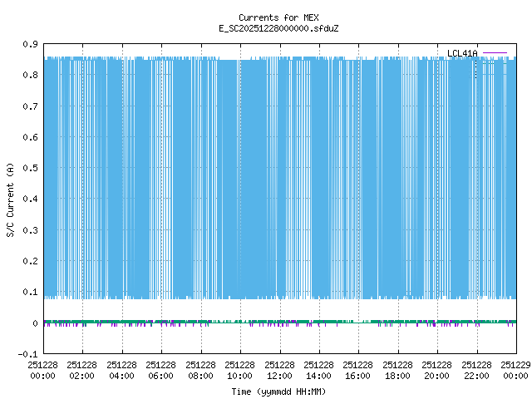Click the 'S/C Current (A)' y-axis label
The width and height of the screenshot is (532, 399).
coord(11,199)
